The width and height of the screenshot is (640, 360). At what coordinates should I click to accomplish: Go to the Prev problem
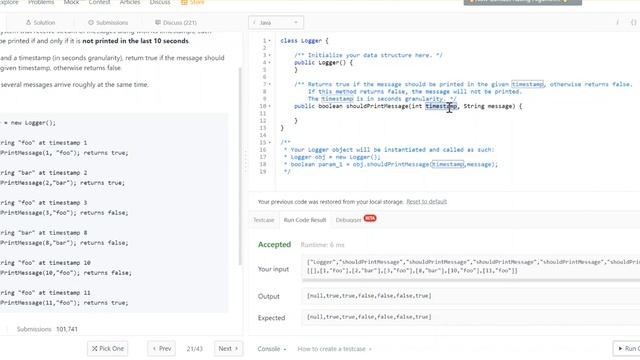tap(162, 349)
